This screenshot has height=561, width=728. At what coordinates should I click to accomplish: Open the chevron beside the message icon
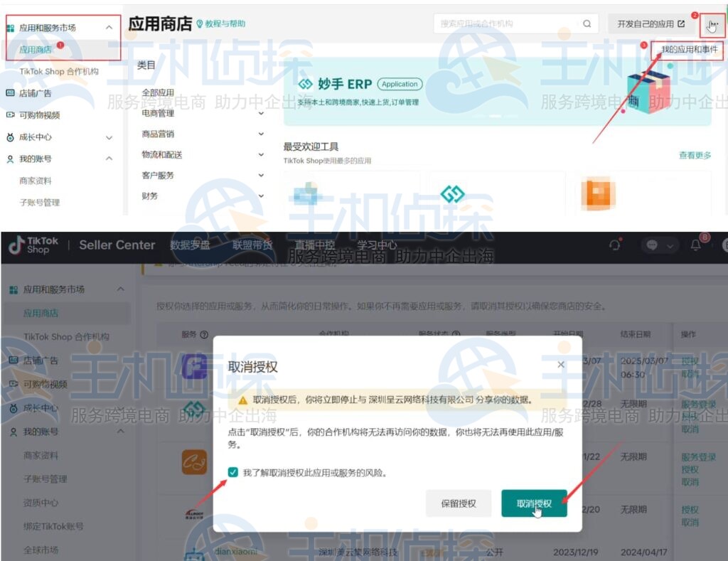coord(670,245)
